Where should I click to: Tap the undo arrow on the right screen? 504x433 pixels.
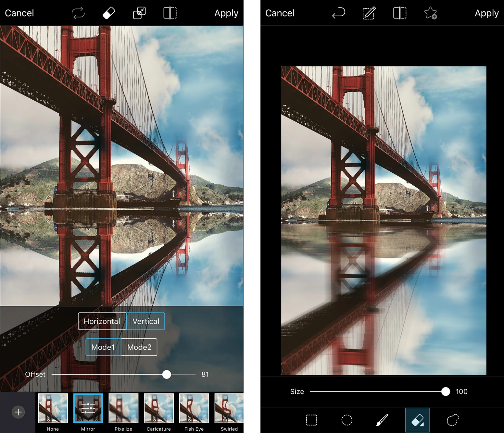coord(338,13)
